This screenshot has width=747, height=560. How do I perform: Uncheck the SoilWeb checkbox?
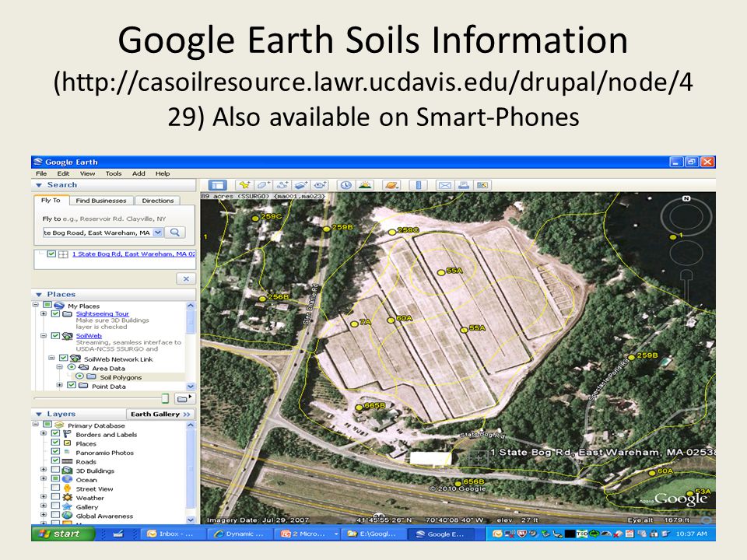point(56,336)
